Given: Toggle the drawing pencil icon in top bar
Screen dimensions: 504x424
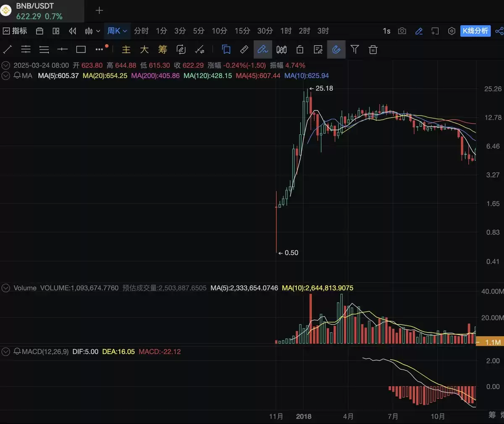Looking at the screenshot, I should (419, 31).
